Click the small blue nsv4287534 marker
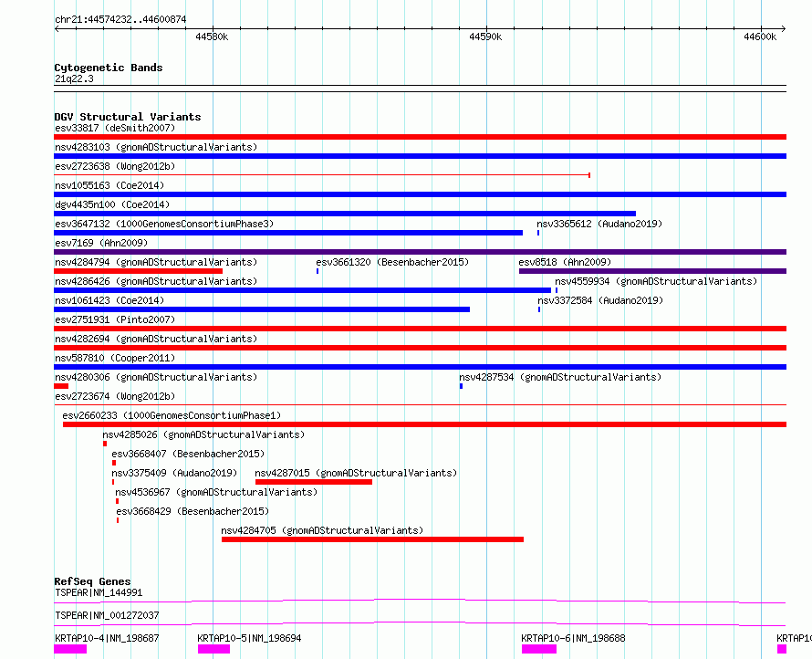The image size is (812, 659). [x=461, y=386]
